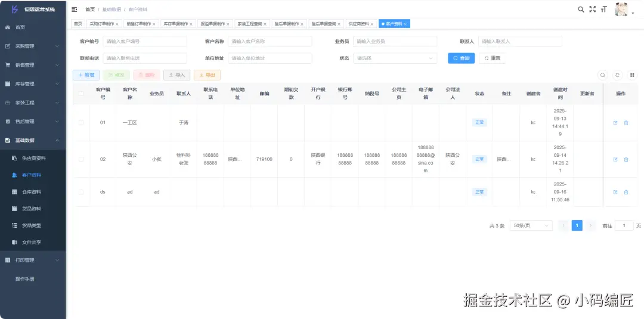Click the page jump number field
This screenshot has width=644, height=319.
[x=624, y=225]
